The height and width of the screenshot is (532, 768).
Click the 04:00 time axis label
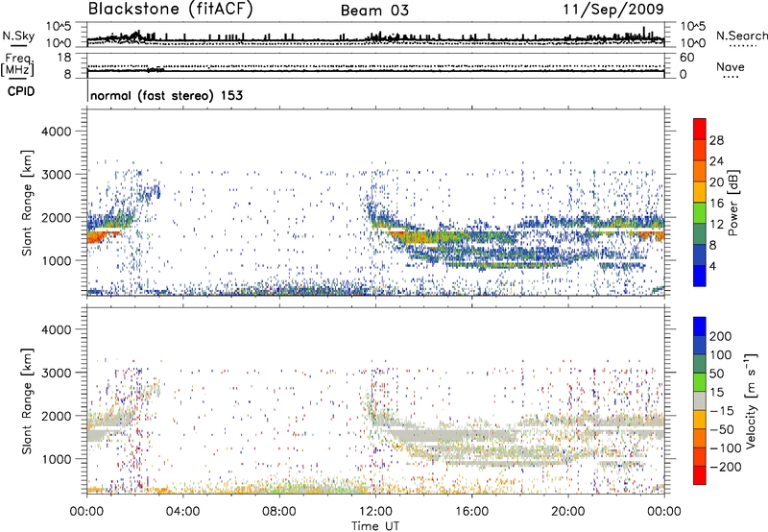[183, 512]
